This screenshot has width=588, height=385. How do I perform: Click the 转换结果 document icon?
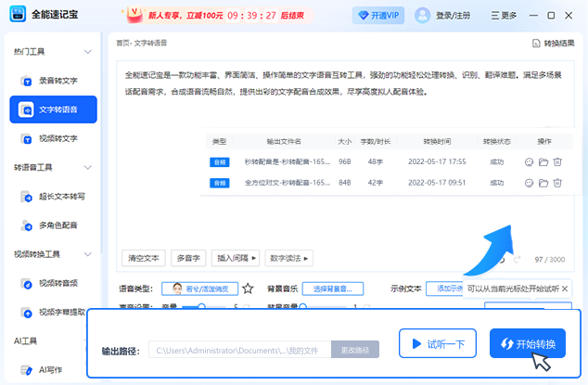536,44
